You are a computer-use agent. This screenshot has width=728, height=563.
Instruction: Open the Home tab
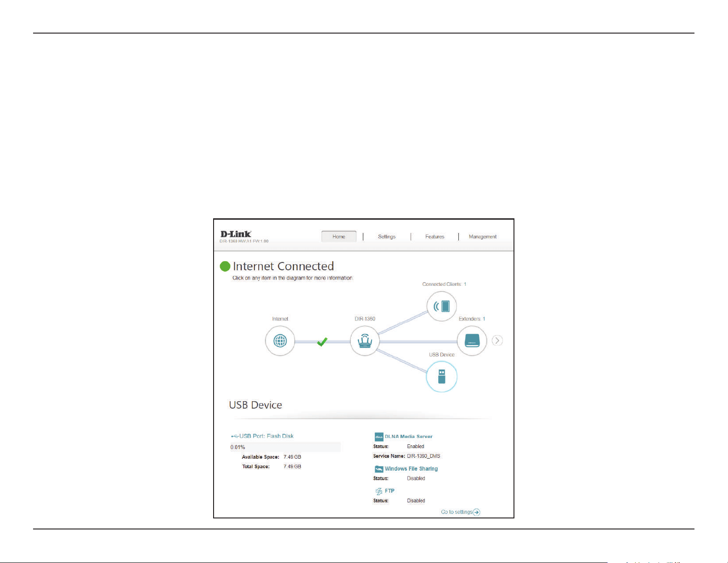[x=339, y=237]
